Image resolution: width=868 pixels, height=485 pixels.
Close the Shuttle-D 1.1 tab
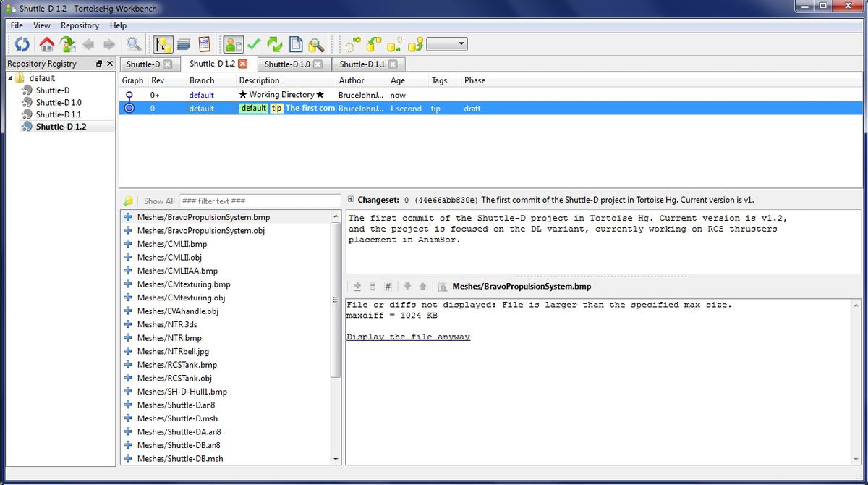[x=392, y=64]
